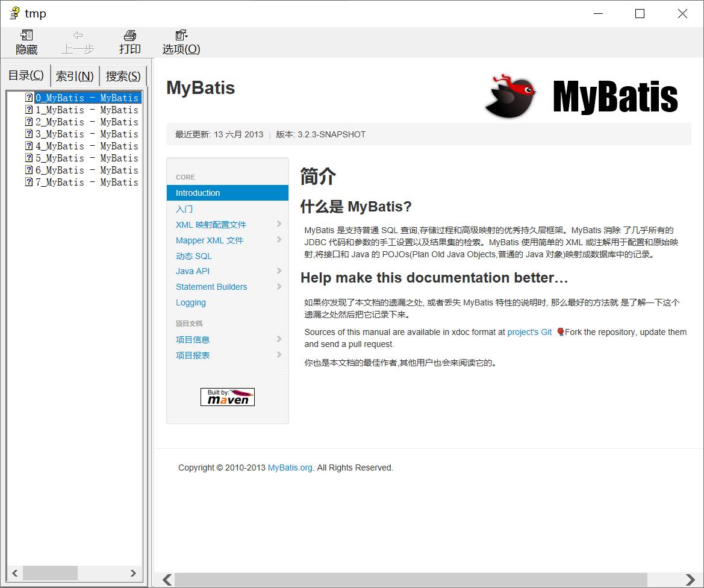Select tree item 3_MyBatis - MyBatis
Screen dimensions: 704x588
87,134
